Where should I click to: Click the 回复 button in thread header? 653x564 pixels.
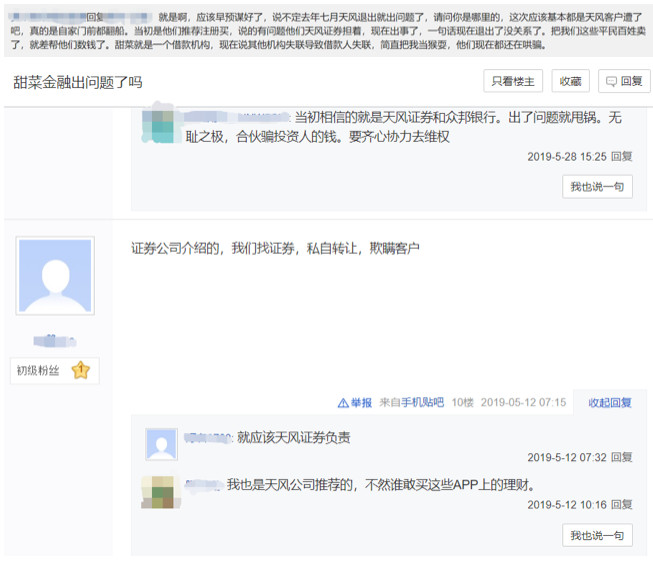(624, 81)
